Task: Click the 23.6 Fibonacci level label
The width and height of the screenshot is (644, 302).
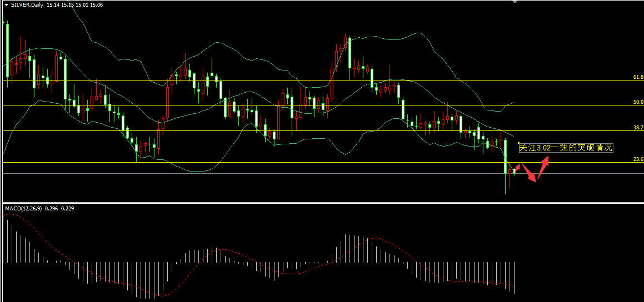Action: pyautogui.click(x=638, y=159)
